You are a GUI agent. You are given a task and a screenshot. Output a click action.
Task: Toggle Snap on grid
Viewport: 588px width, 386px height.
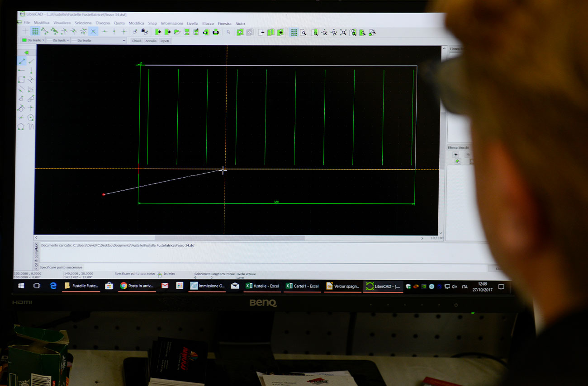point(35,31)
